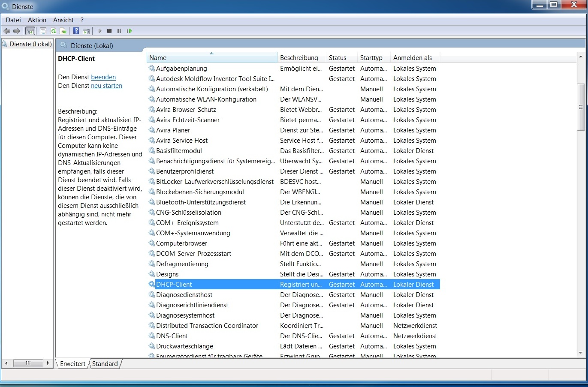Click the gear icon of Benutzerprofildienst
588x387 pixels.
(152, 171)
